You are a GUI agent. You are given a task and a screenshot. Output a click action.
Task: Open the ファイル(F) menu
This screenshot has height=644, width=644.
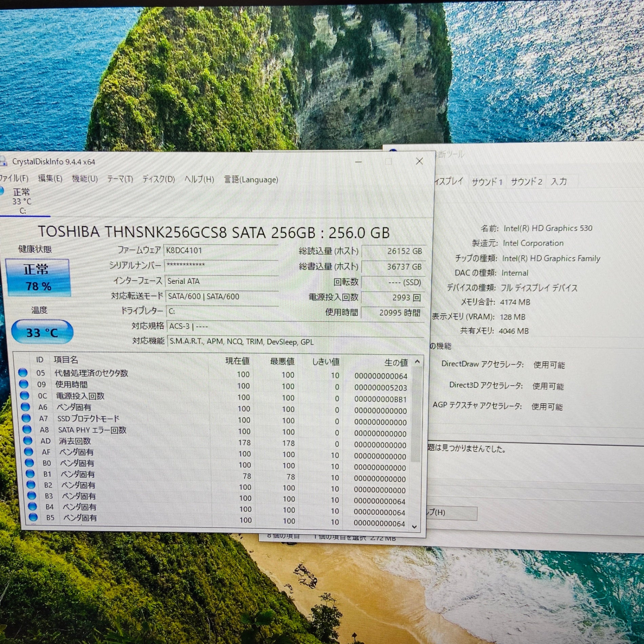[x=14, y=178]
